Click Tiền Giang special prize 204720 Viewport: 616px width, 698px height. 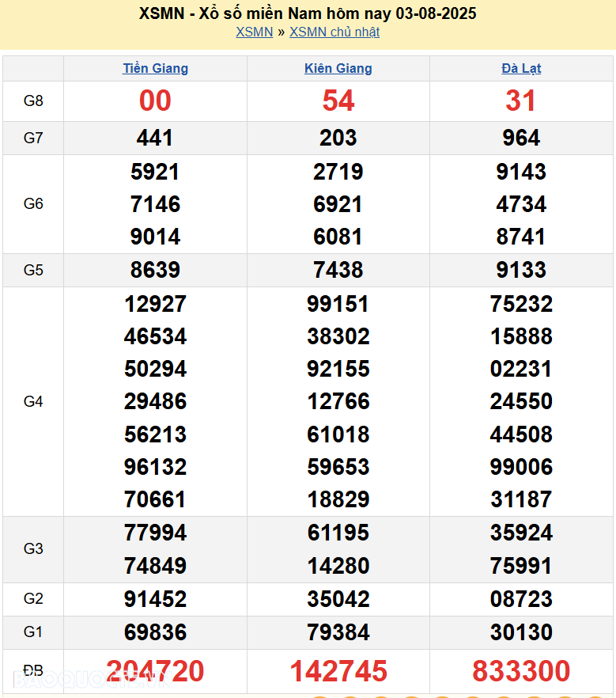coord(155,671)
